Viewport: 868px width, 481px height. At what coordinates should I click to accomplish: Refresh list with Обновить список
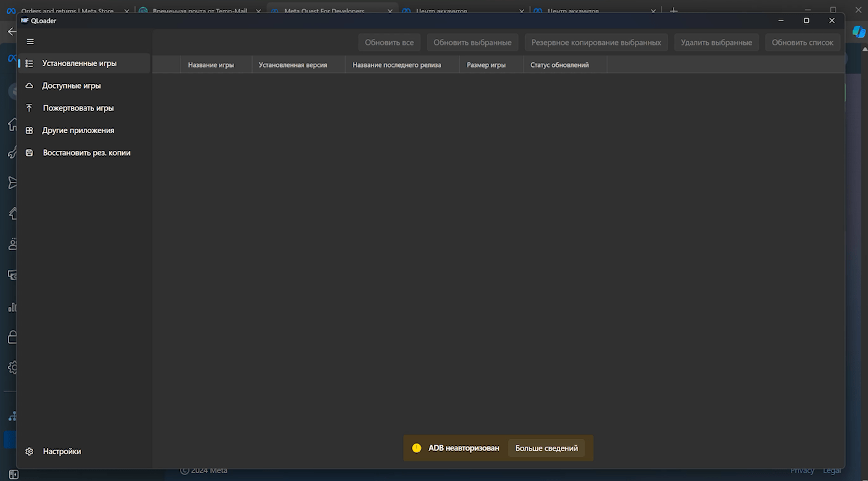(x=802, y=42)
